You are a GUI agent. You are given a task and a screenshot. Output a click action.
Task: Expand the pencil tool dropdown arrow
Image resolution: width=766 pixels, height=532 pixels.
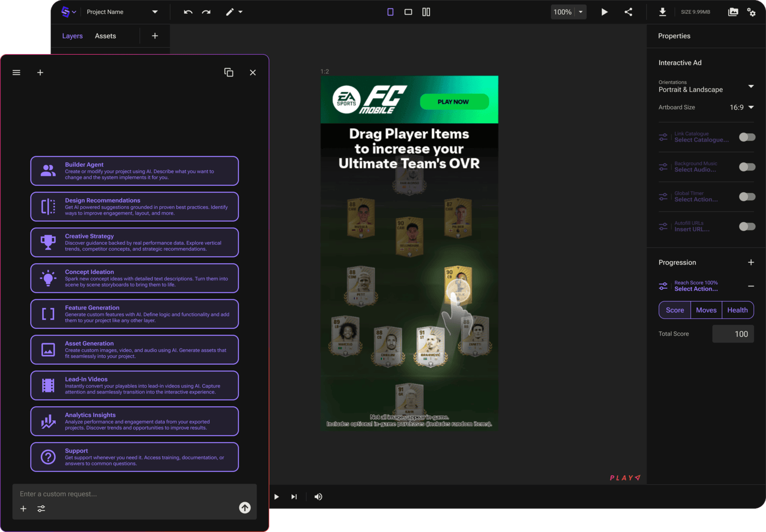[240, 12]
